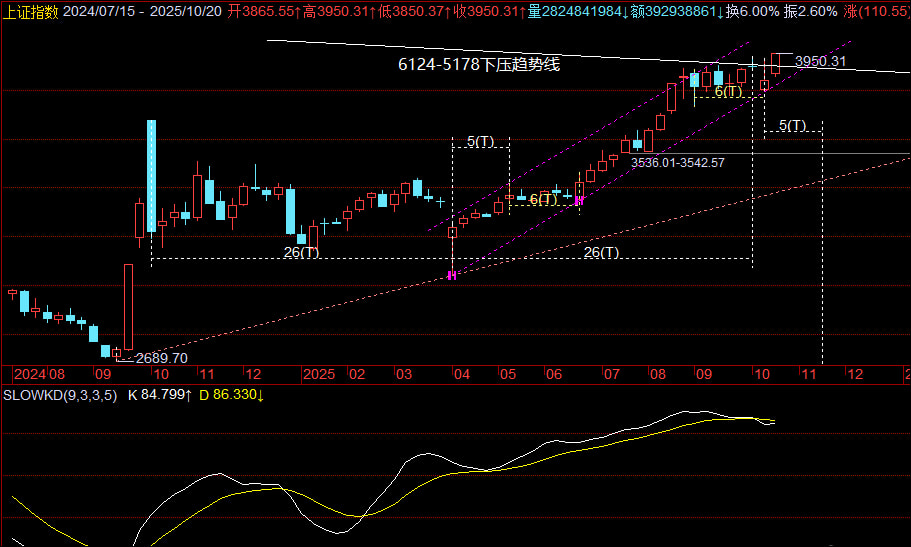Click the 上证指数 index name in header
This screenshot has width=911, height=547.
[30, 10]
